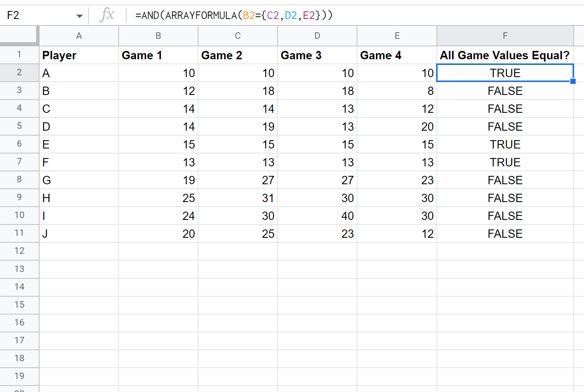The height and width of the screenshot is (392, 584).
Task: Select column F header
Action: (505, 36)
